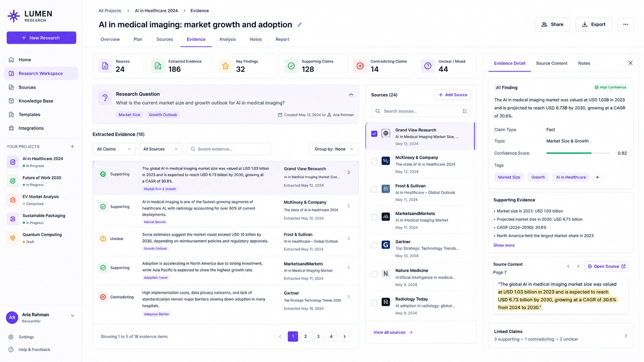Check the MarketsandMarkets source
644x362 pixels.
pyautogui.click(x=374, y=217)
